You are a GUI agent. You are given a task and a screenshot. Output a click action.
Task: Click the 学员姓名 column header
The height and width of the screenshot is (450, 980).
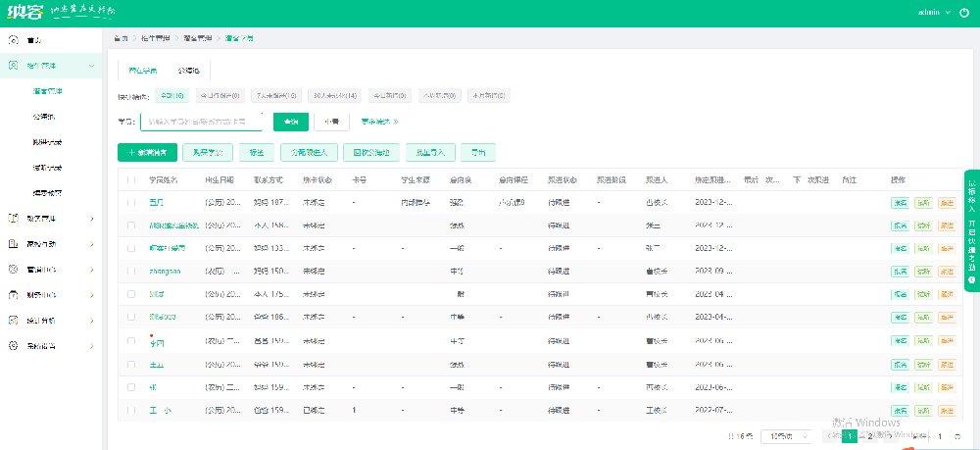click(164, 180)
